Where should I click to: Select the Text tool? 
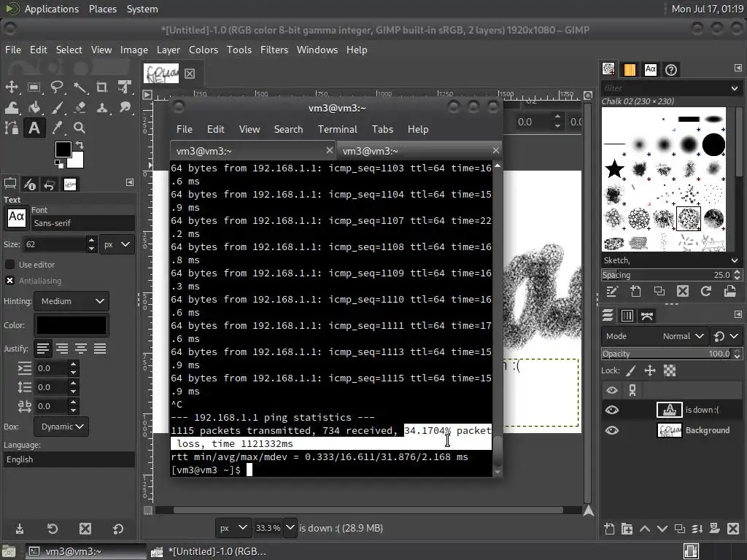click(34, 128)
